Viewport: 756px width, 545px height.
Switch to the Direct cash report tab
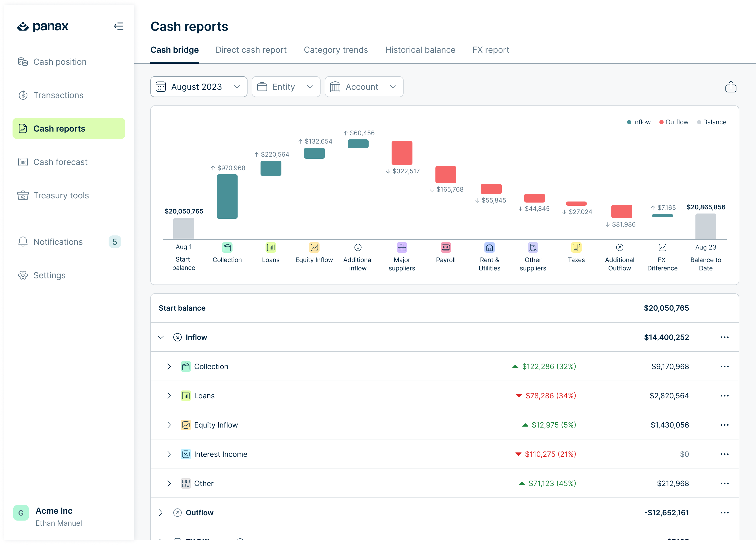(251, 50)
